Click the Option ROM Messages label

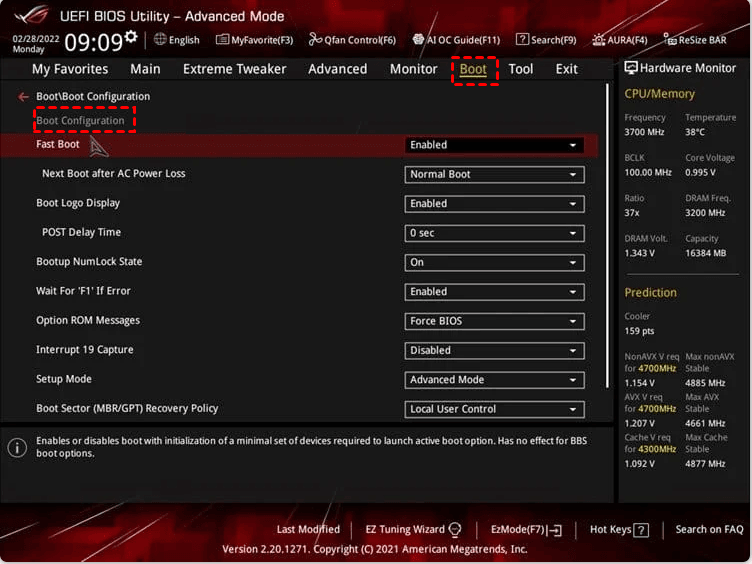[x=88, y=320]
